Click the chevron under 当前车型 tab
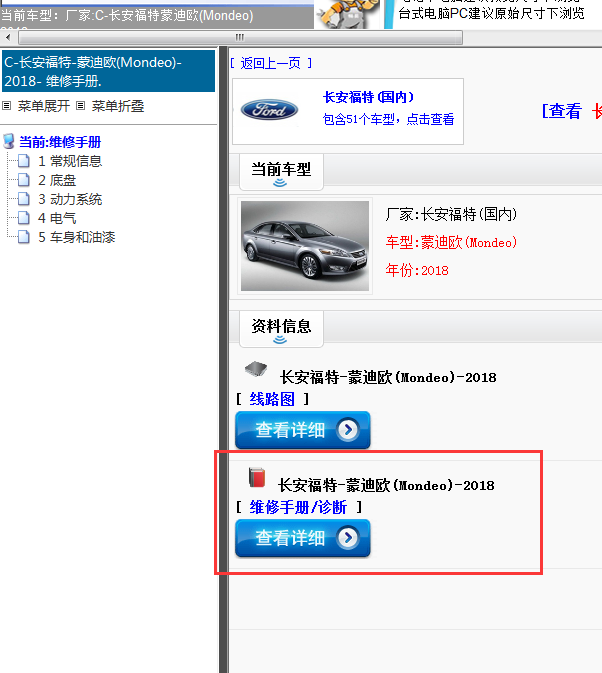602x673 pixels. (x=280, y=183)
